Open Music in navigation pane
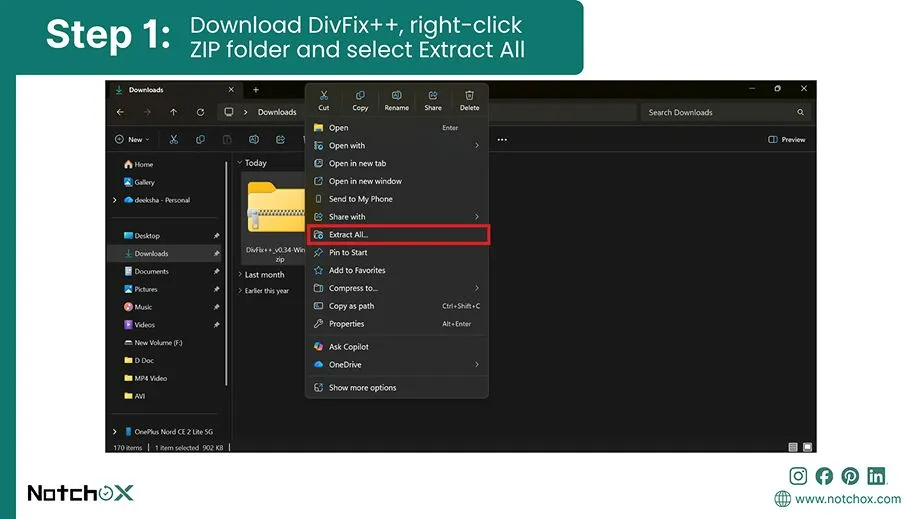Viewport: 922px width, 519px height. click(138, 307)
